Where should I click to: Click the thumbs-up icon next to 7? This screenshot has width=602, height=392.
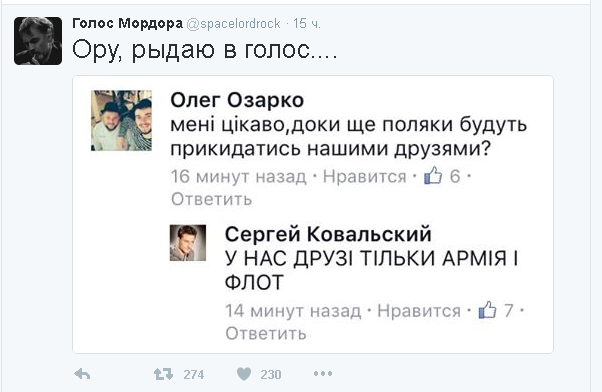tap(488, 310)
